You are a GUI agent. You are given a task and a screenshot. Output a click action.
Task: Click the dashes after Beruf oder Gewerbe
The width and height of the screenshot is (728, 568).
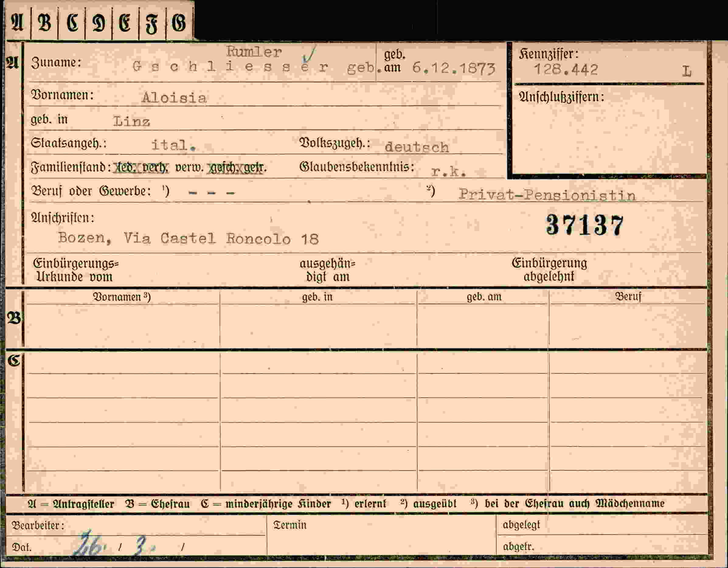[211, 193]
